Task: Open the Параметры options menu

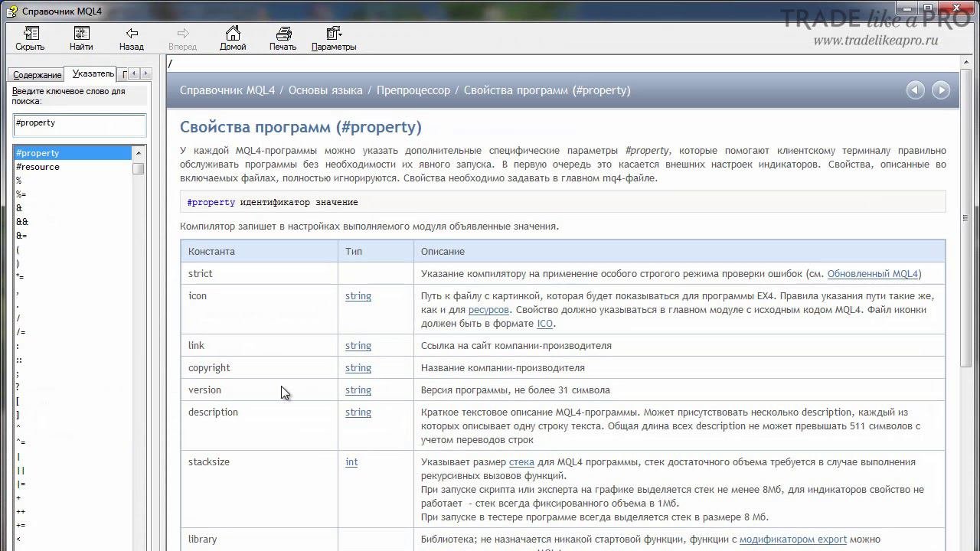Action: (x=334, y=39)
